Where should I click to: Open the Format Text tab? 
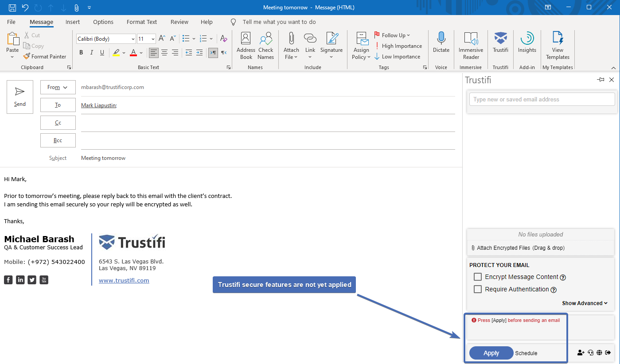(x=142, y=22)
